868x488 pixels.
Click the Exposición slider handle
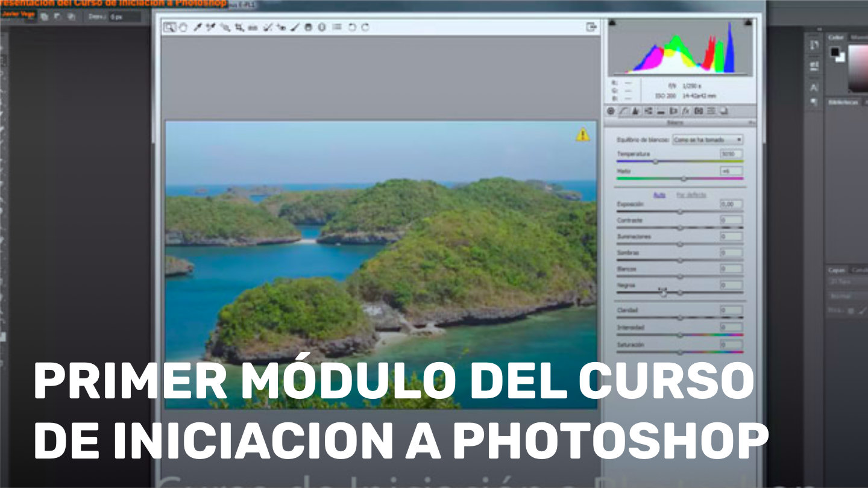[x=680, y=211]
